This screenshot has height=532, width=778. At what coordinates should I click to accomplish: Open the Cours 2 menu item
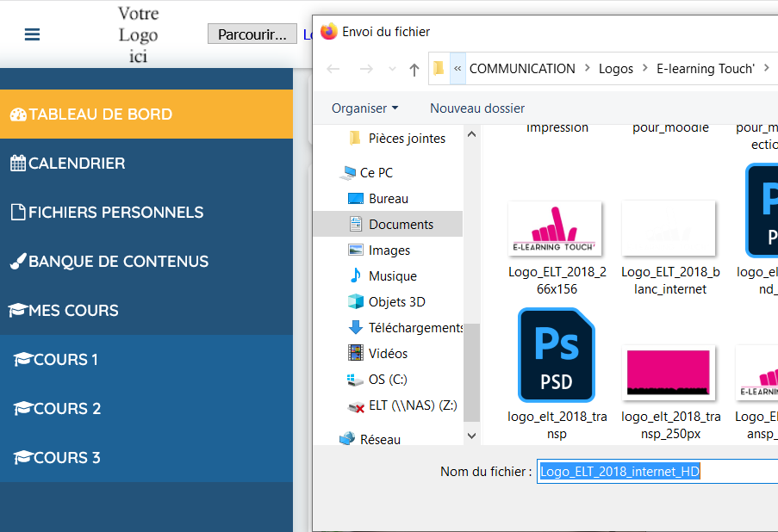click(146, 409)
